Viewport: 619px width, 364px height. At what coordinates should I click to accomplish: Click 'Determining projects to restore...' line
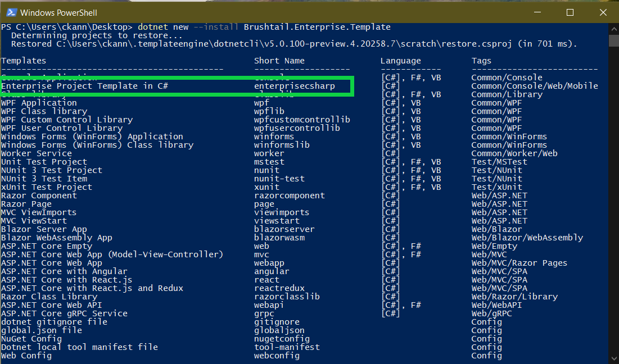[97, 35]
